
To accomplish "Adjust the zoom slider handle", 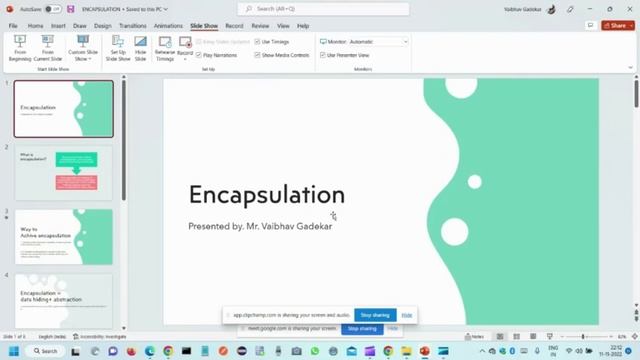I will click(x=583, y=336).
